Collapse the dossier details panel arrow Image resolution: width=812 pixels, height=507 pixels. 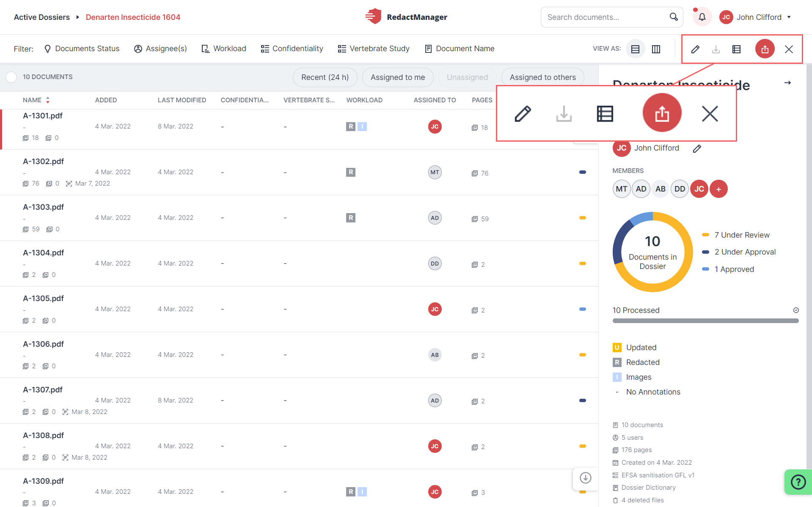787,82
